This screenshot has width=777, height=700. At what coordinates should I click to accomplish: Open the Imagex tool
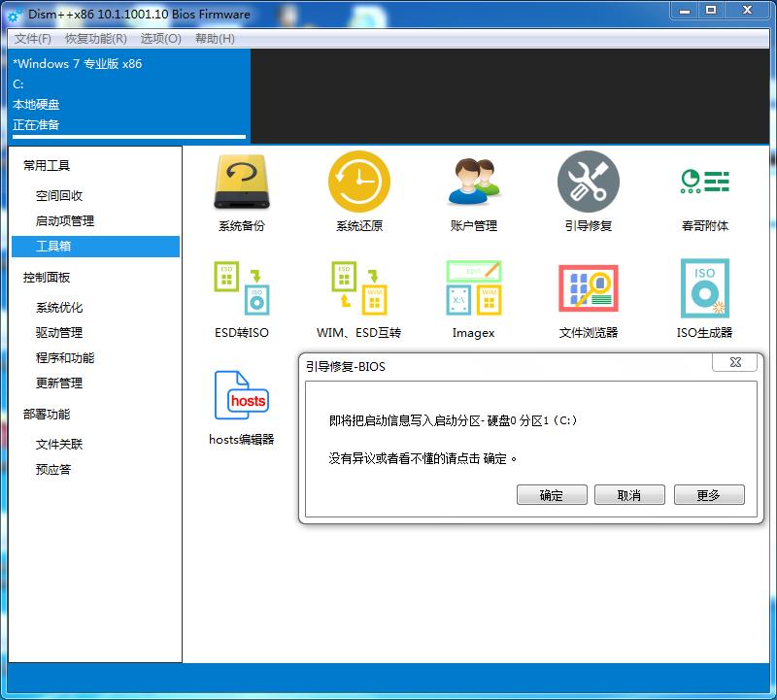pos(473,298)
